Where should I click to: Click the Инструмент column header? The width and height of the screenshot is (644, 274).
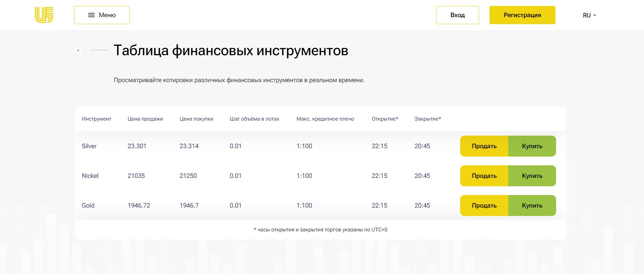tap(96, 119)
